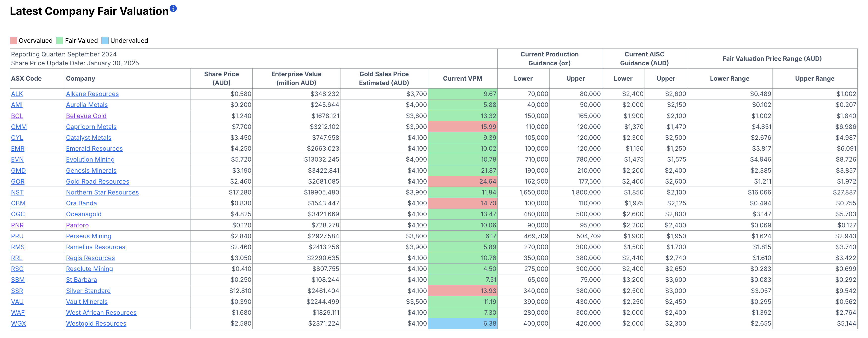This screenshot has height=338, width=868.
Task: Click Westgold's blue VPM cell 6.38
Action: (x=463, y=323)
